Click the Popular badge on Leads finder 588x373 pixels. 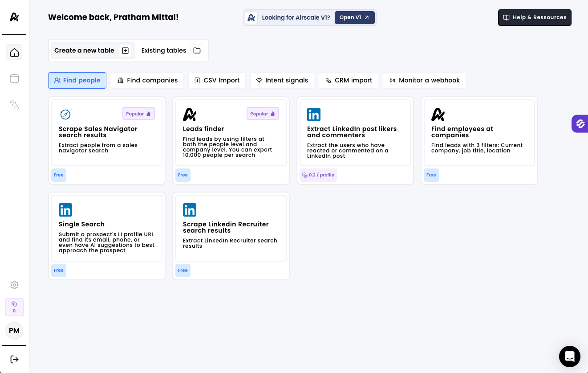[x=263, y=114]
